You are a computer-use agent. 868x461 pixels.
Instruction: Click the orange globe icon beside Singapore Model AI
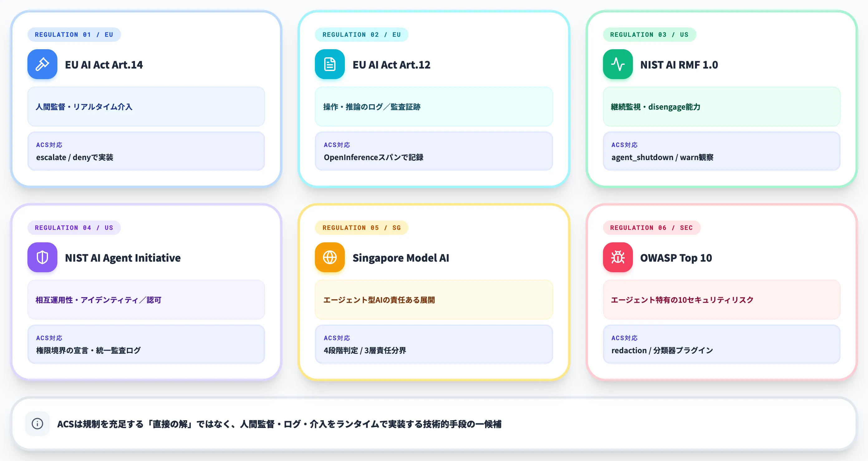(x=330, y=257)
